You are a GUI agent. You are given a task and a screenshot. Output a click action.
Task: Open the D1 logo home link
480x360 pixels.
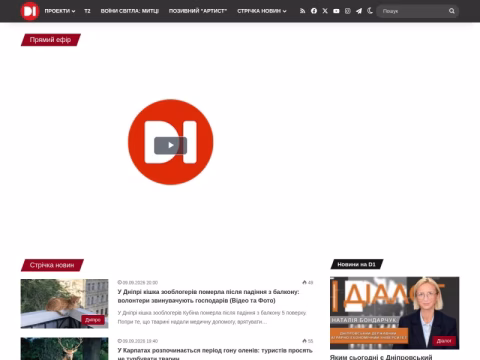[x=30, y=11]
